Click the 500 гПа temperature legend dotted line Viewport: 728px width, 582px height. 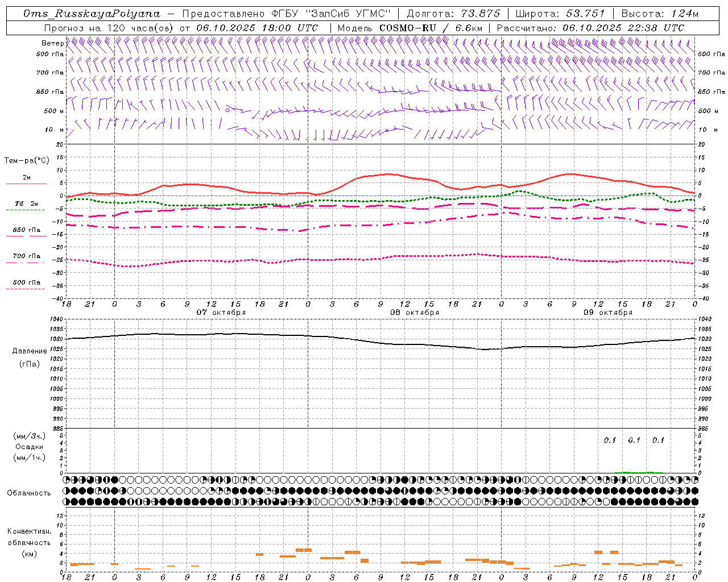coord(25,289)
